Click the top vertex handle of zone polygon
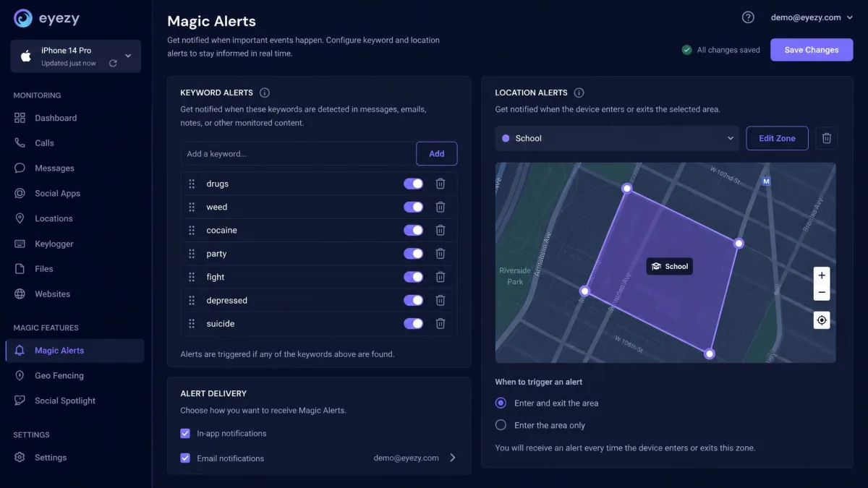Viewport: 868px width, 488px height. coord(627,188)
